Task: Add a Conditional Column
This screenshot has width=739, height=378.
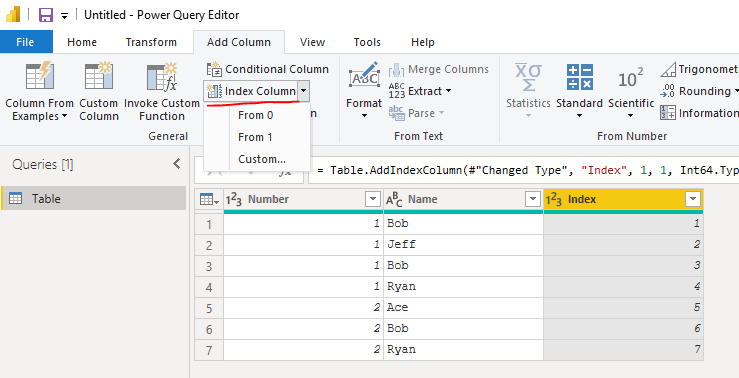Action: point(268,69)
